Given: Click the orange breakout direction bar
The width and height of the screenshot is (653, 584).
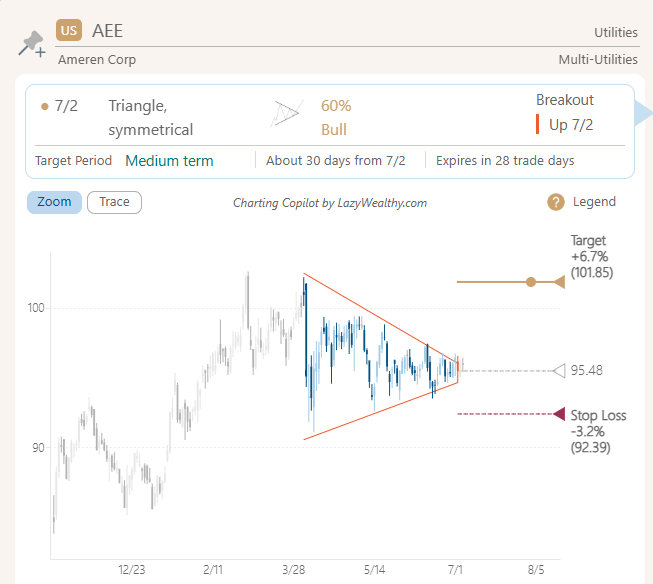Looking at the screenshot, I should point(538,124).
